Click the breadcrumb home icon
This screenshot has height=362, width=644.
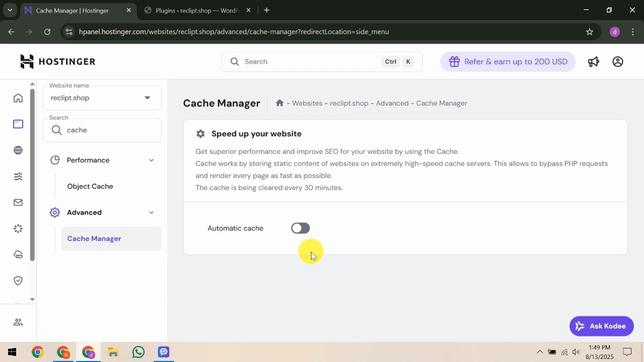click(x=280, y=103)
